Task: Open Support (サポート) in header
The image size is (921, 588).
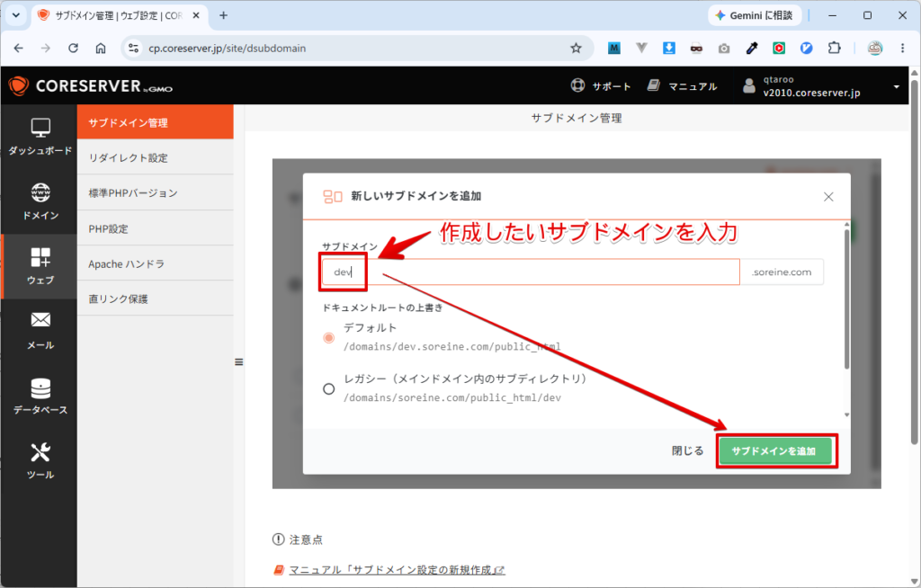Action: tap(601, 86)
